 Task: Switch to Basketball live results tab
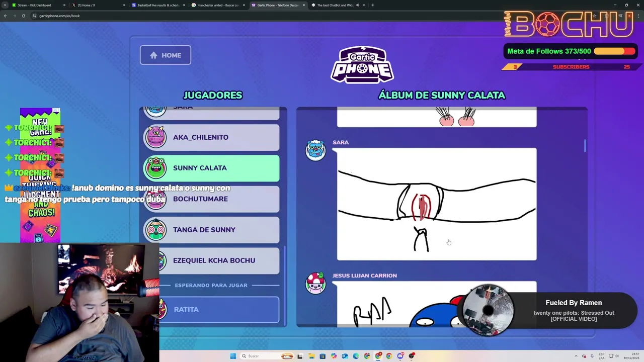(158, 5)
